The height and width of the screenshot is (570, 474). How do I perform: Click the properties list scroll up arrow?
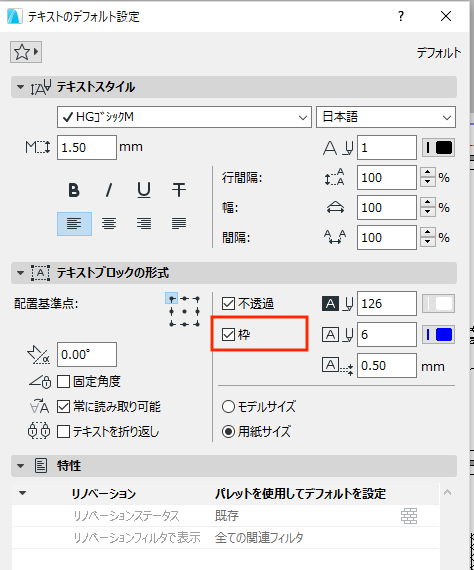447,493
